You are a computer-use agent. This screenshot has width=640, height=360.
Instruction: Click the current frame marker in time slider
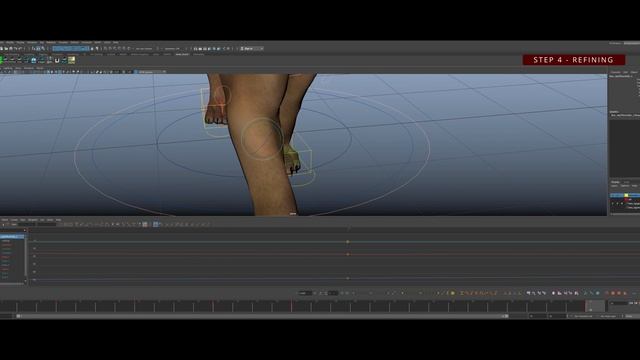595,306
